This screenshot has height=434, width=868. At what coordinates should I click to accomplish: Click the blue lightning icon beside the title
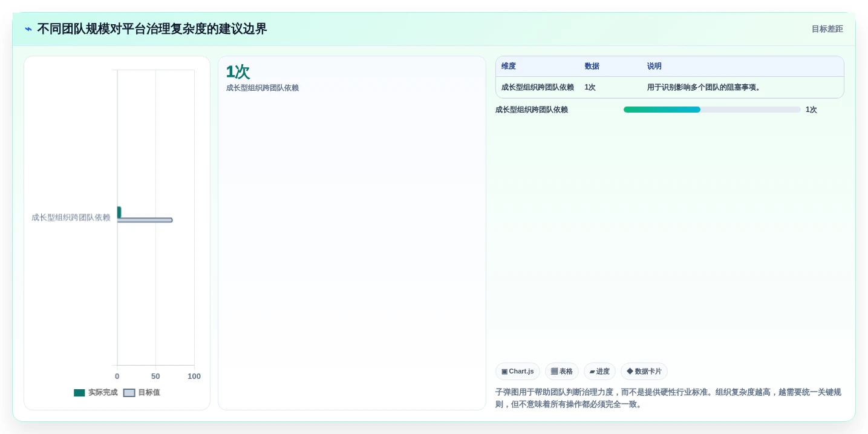point(28,29)
